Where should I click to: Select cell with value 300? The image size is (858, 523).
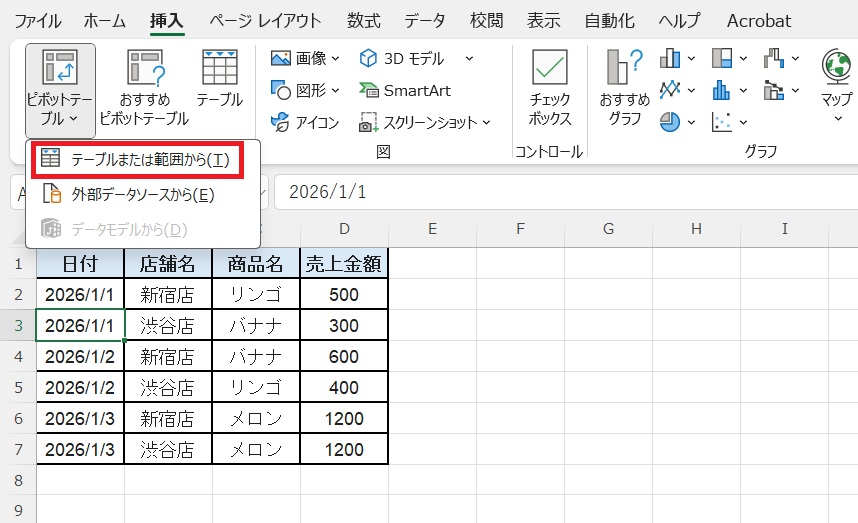coord(344,326)
